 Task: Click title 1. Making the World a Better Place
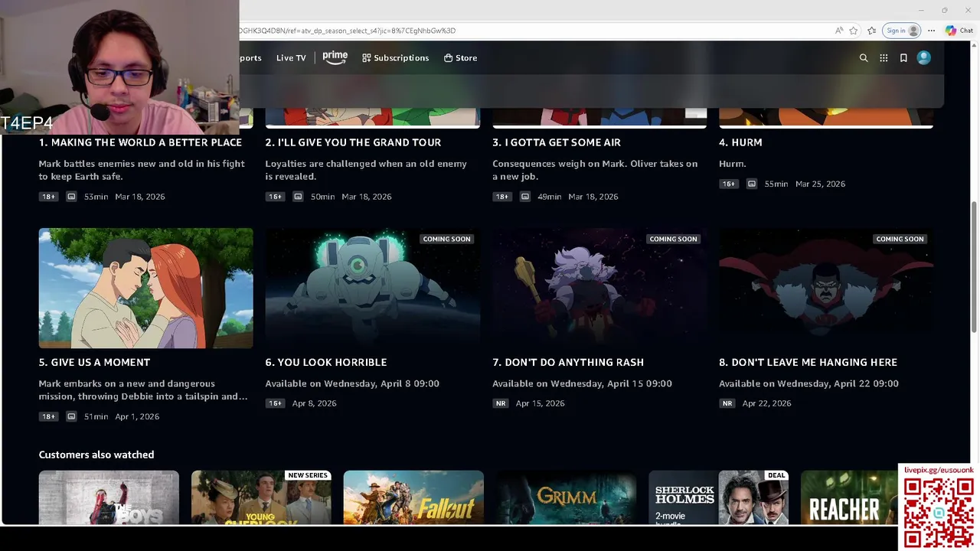[140, 142]
